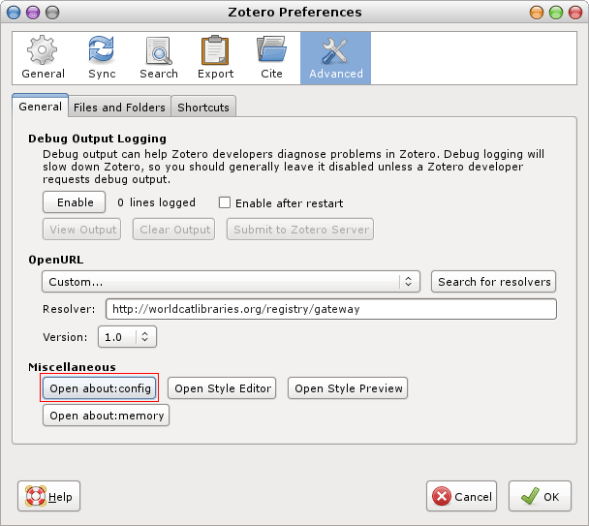Open about:memory
The height and width of the screenshot is (526, 589).
[x=106, y=416]
